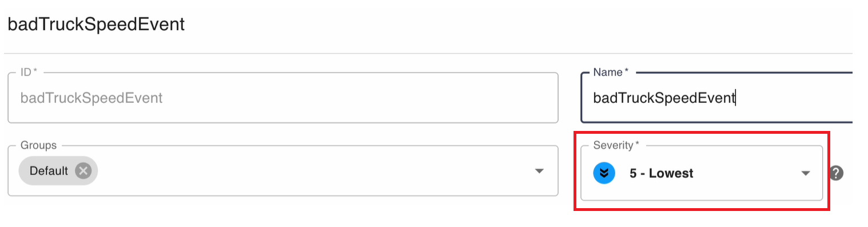Viewport: 868px width, 227px height.
Task: Click the Severity help question mark icon
Action: (836, 173)
